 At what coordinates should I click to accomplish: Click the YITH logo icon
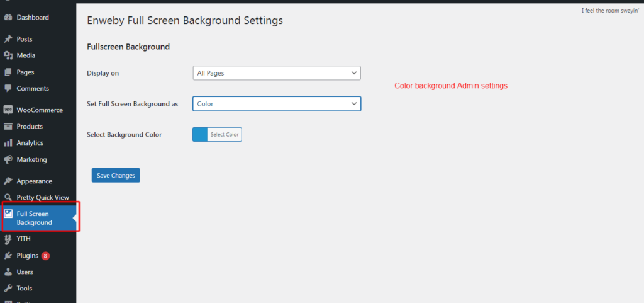click(x=8, y=239)
